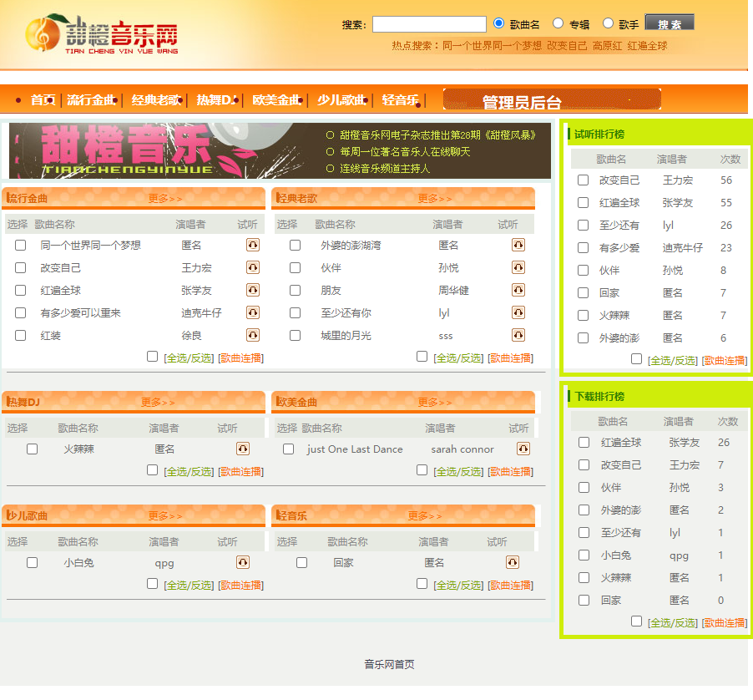Play 外婆的澎湖湾 in 经典老歌
Viewport: 753px width, 700px height.
[518, 244]
